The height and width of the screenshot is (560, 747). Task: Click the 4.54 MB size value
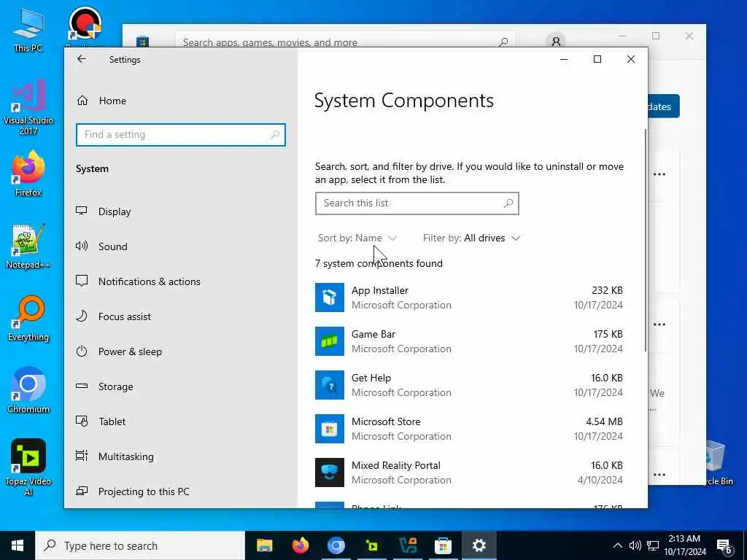pos(604,422)
